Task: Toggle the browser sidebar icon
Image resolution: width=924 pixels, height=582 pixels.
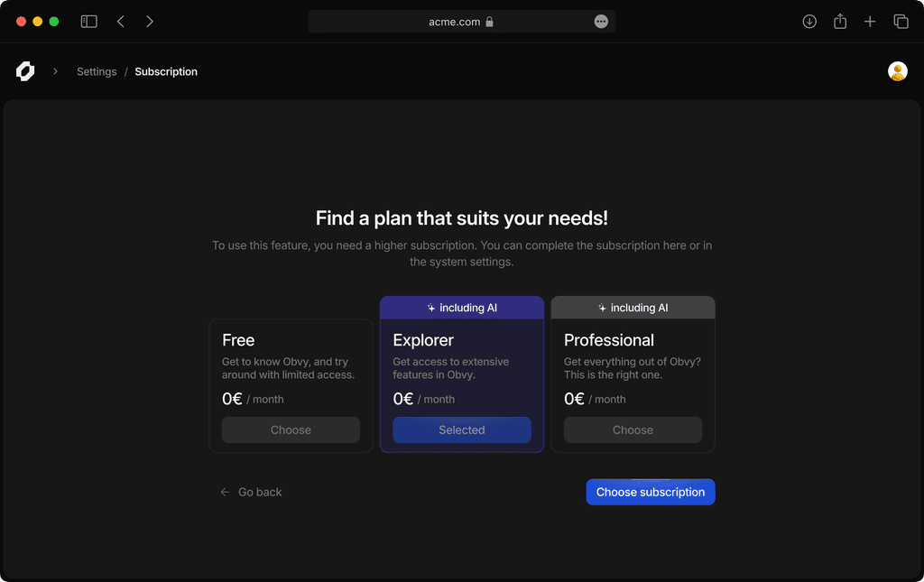Action: tap(89, 22)
